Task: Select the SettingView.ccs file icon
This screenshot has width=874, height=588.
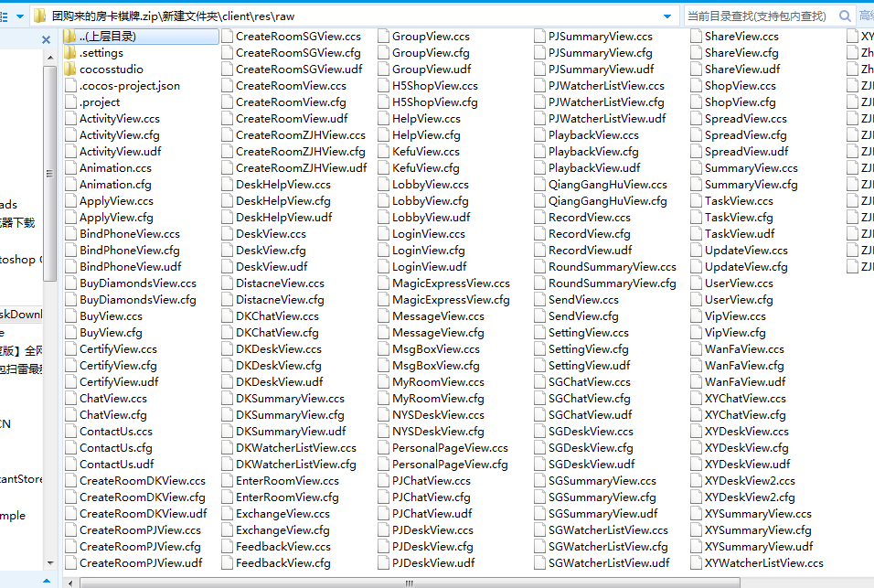Action: point(539,333)
